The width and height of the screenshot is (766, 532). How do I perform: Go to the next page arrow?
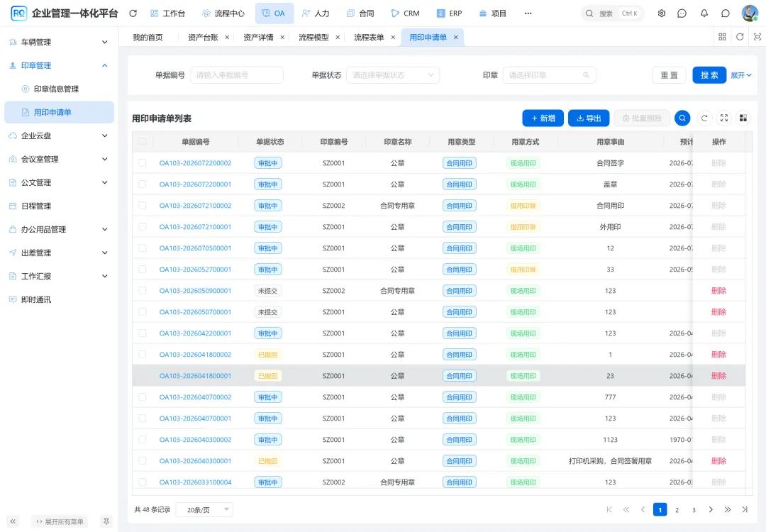pyautogui.click(x=711, y=509)
